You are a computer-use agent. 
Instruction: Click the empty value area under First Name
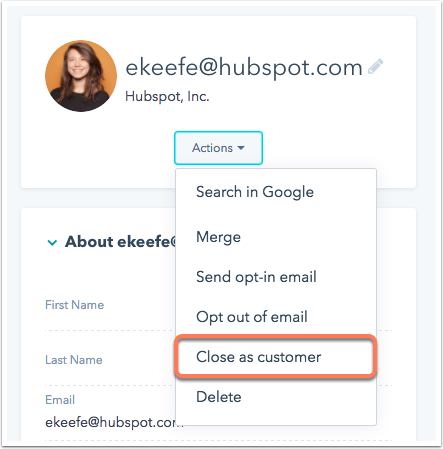tap(110, 320)
